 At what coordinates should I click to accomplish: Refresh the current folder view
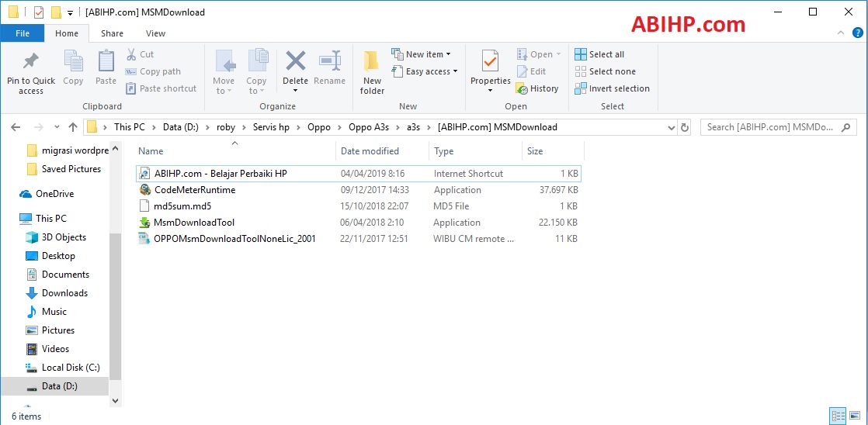click(x=685, y=127)
